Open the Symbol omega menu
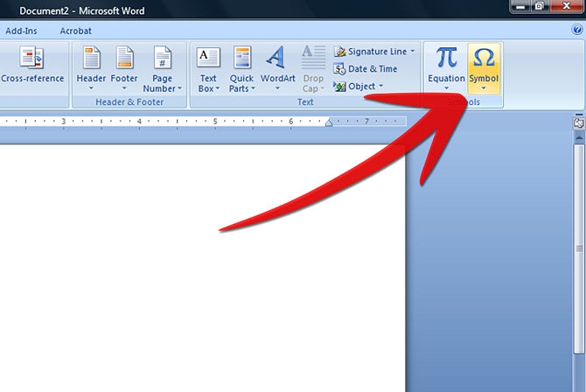The height and width of the screenshot is (392, 586). point(484,68)
